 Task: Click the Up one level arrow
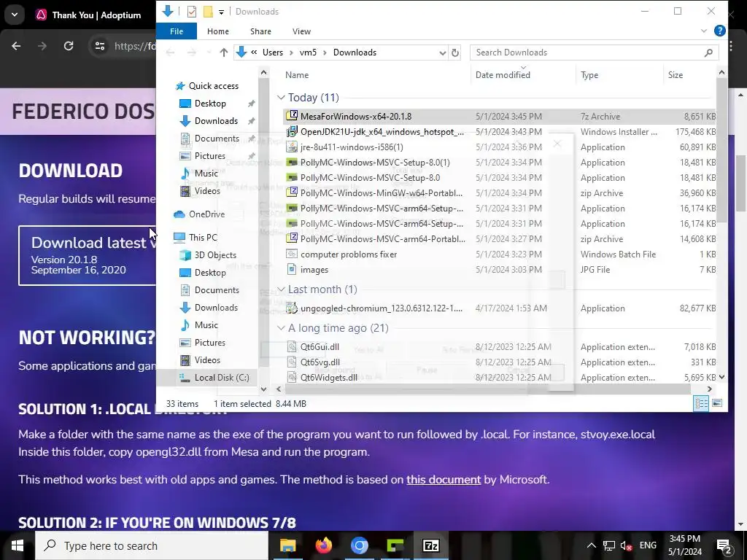[x=223, y=52]
